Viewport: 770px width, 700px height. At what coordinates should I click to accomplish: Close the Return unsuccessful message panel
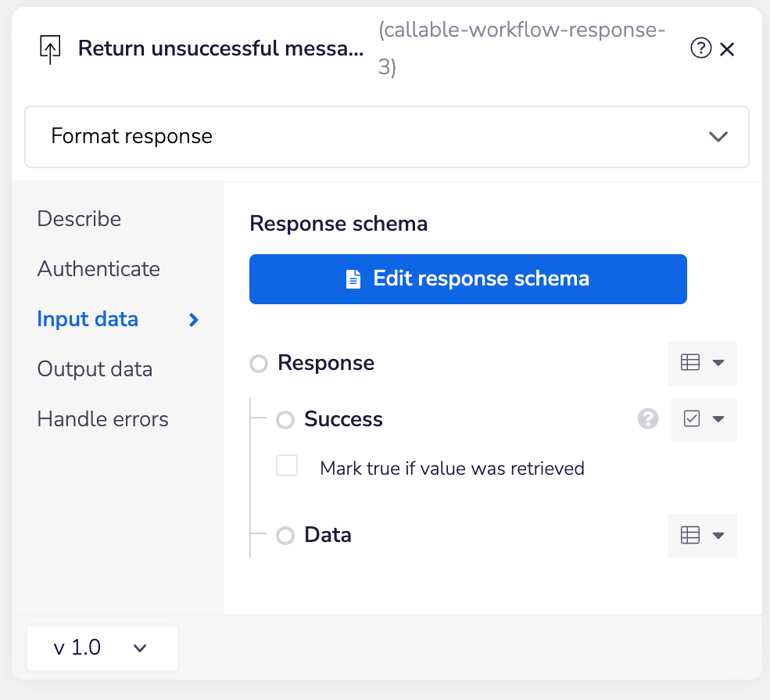point(727,49)
